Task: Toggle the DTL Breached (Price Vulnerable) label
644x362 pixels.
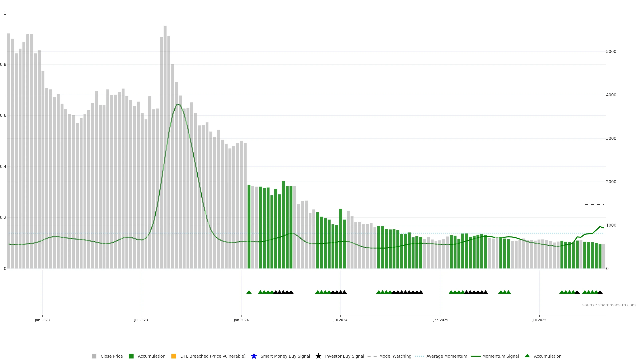Action: 213,356
